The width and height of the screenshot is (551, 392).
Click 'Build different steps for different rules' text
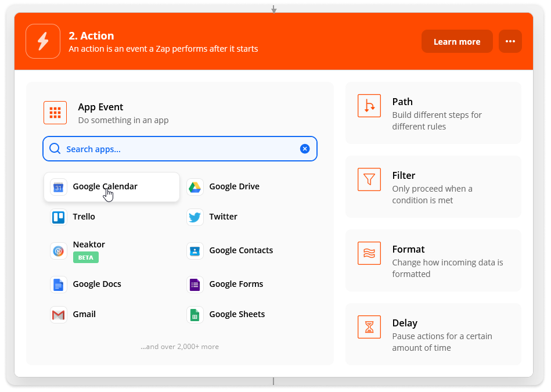[437, 121]
